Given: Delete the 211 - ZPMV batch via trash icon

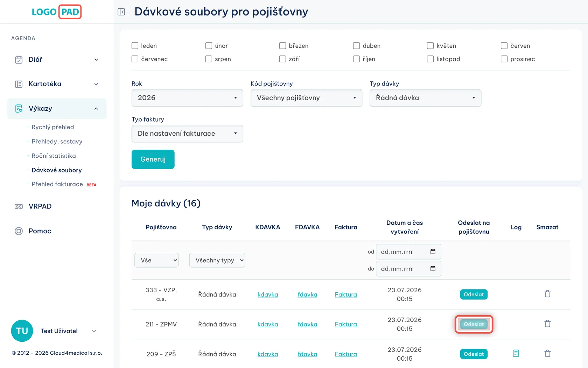Looking at the screenshot, I should pyautogui.click(x=547, y=323).
